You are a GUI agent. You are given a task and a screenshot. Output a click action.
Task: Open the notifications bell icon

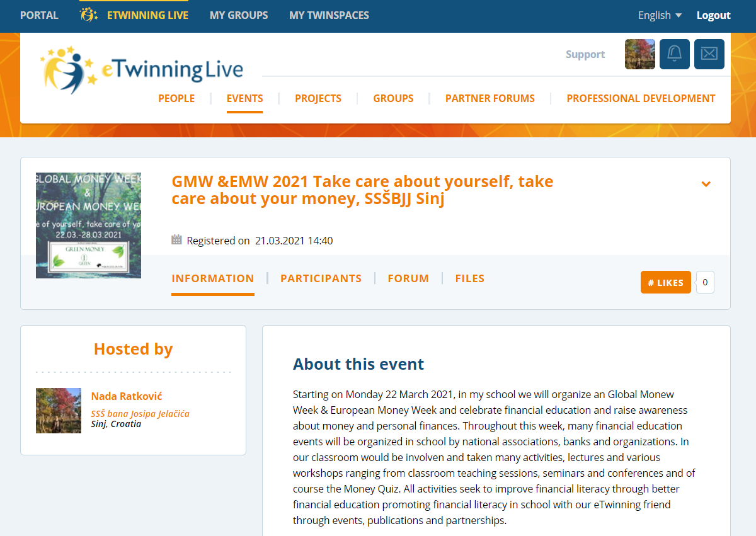pos(675,54)
